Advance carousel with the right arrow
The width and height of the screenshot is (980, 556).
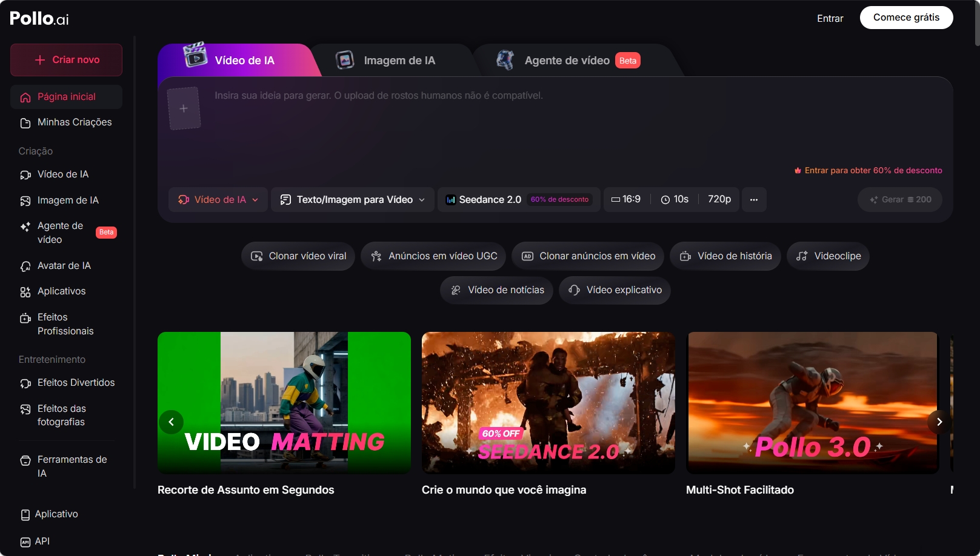(939, 422)
